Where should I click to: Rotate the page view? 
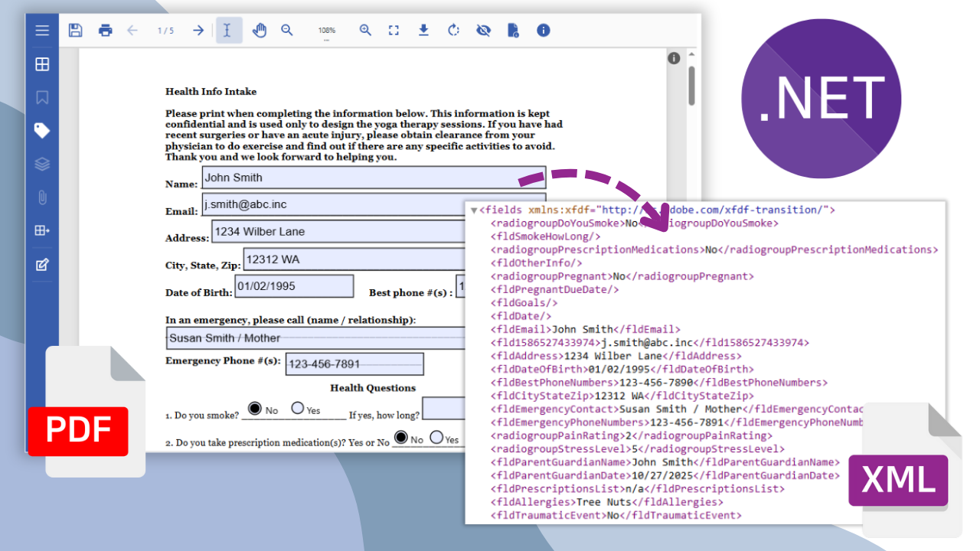tap(453, 31)
